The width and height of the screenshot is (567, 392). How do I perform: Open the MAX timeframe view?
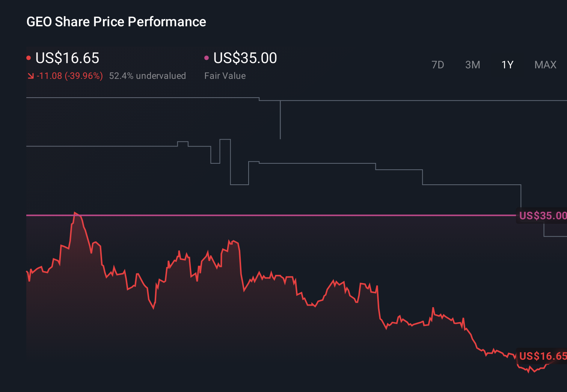pos(545,65)
